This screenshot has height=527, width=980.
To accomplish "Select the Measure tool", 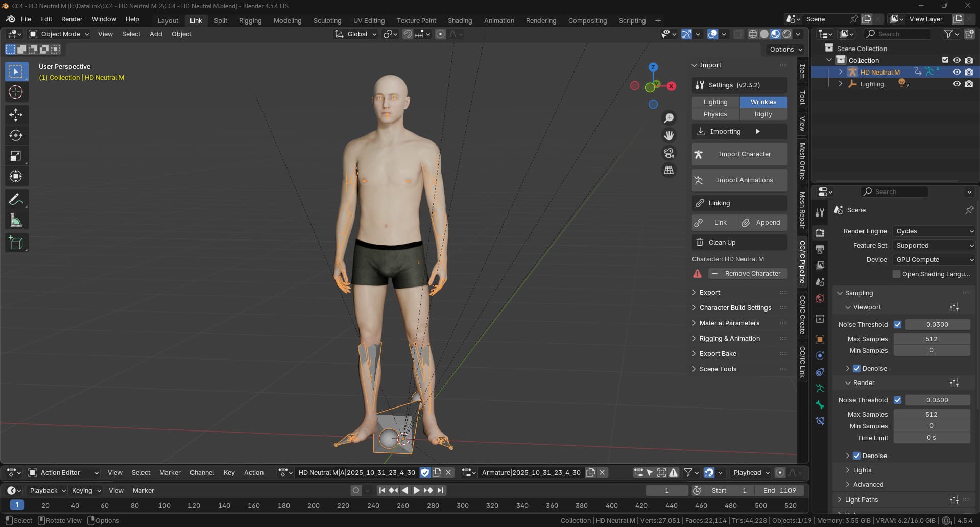I will point(16,221).
